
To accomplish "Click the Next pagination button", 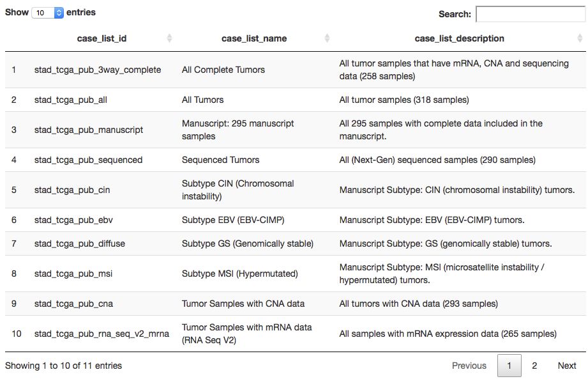I will point(567,366).
